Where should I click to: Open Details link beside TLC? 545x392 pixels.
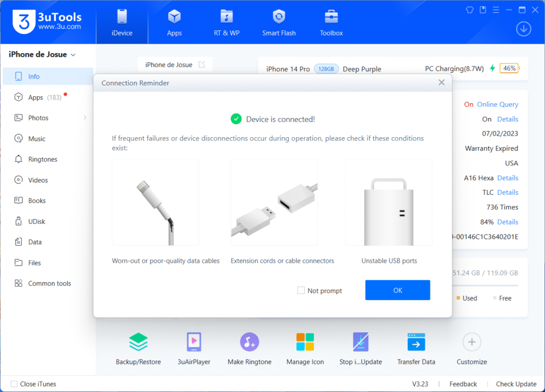[507, 193]
